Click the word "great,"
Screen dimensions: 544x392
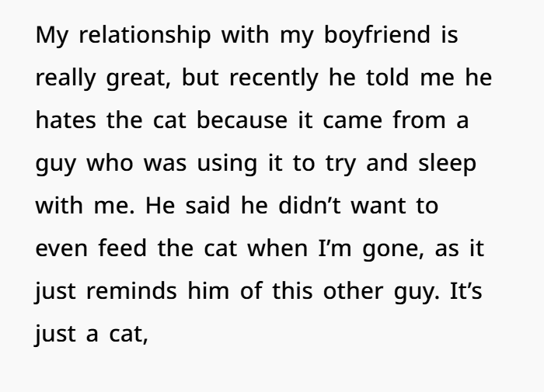[138, 78]
